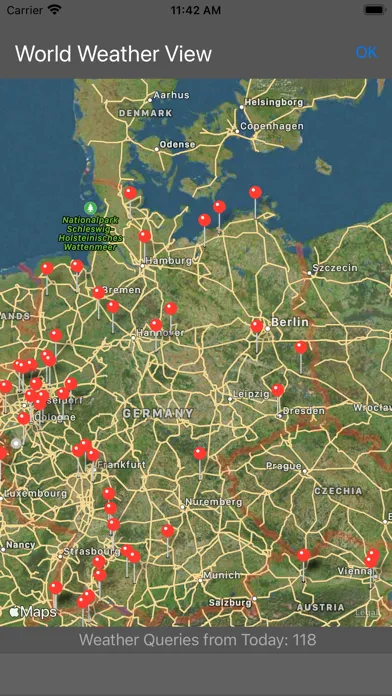
Task: Select the red pin beside the Berlin label
Action: [x=257, y=326]
